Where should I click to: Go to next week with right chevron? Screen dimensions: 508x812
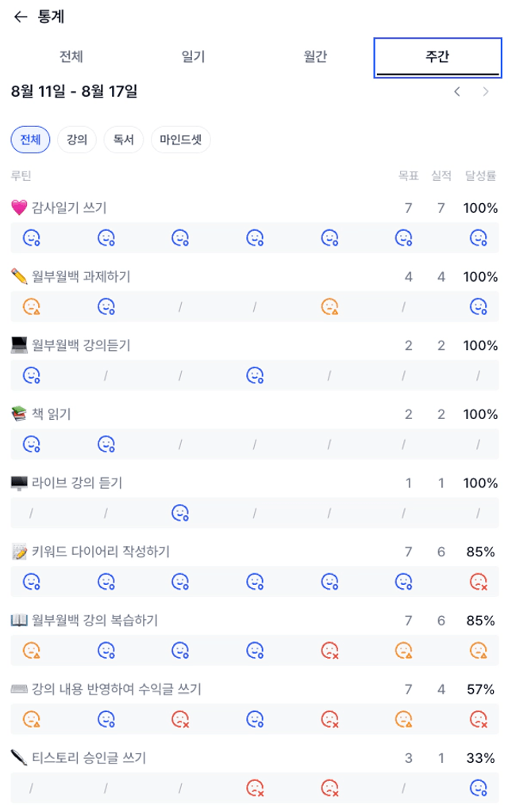(485, 91)
